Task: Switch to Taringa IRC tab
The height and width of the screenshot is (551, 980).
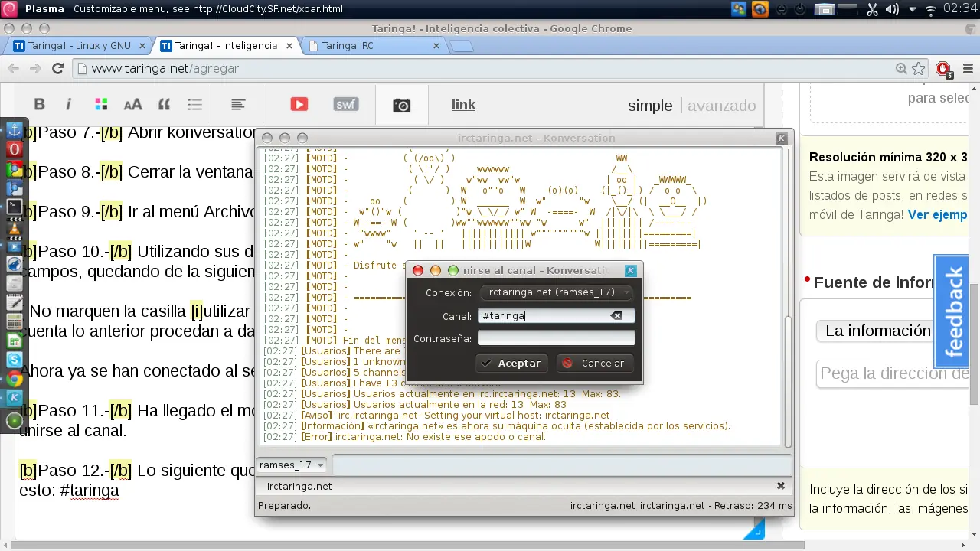Action: (x=373, y=45)
